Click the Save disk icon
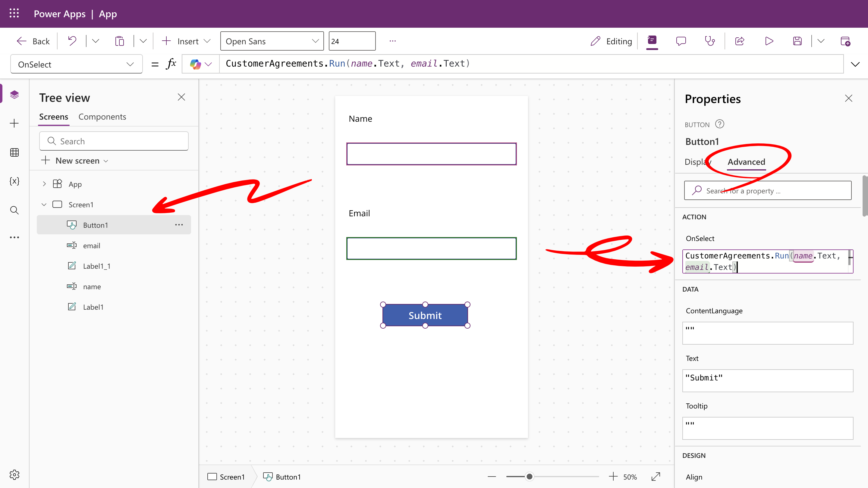868x488 pixels. [797, 41]
